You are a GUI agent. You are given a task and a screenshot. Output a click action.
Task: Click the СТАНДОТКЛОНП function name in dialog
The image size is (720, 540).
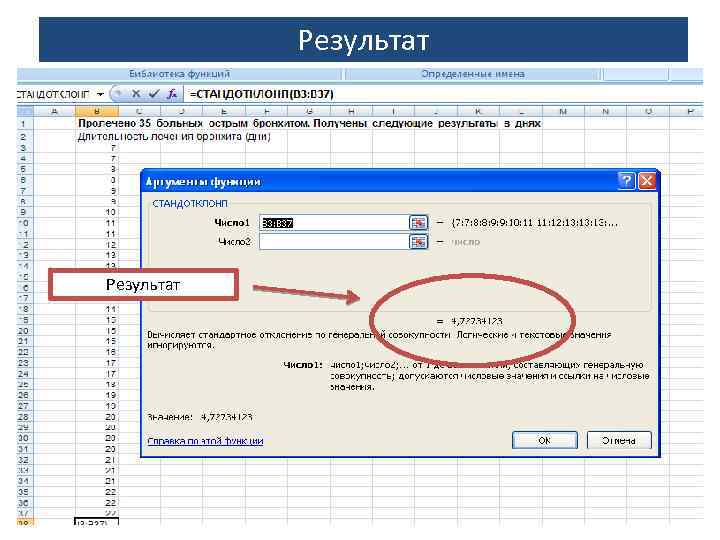click(190, 203)
